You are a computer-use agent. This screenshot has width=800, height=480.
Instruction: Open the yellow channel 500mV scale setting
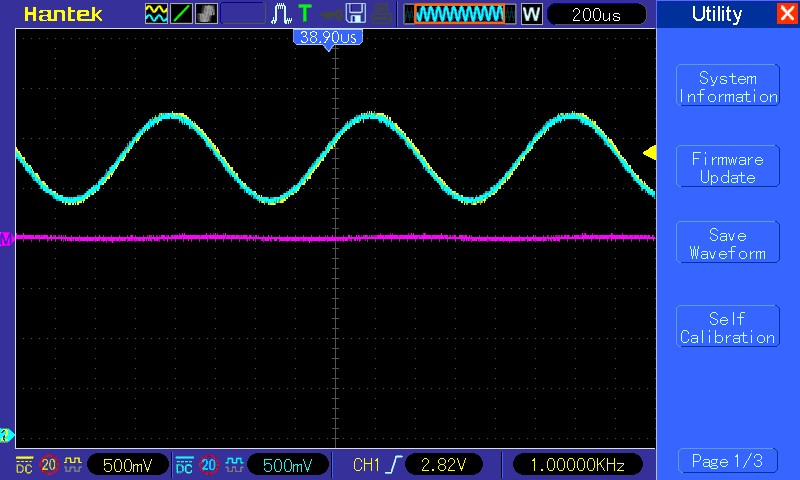[x=128, y=465]
